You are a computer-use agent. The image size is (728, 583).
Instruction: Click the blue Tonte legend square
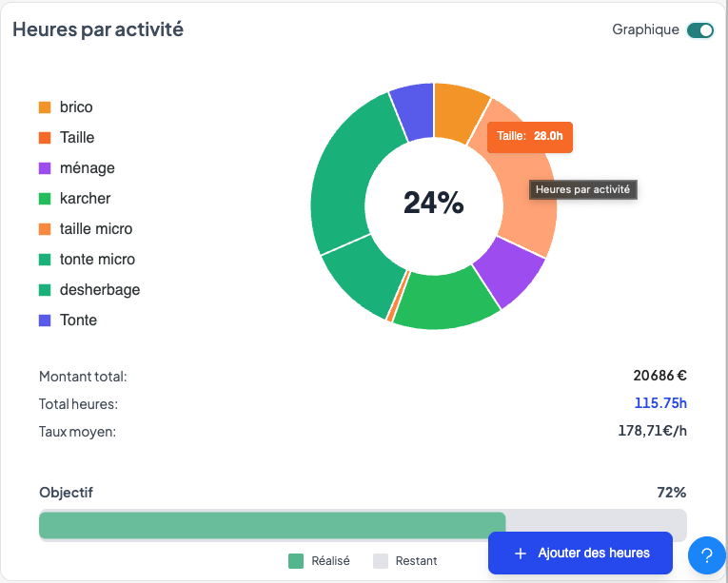click(45, 321)
